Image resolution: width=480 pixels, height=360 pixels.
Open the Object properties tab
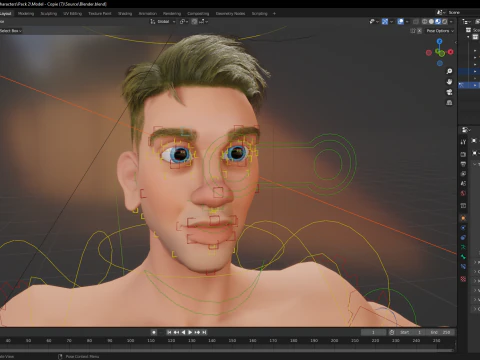(x=463, y=218)
